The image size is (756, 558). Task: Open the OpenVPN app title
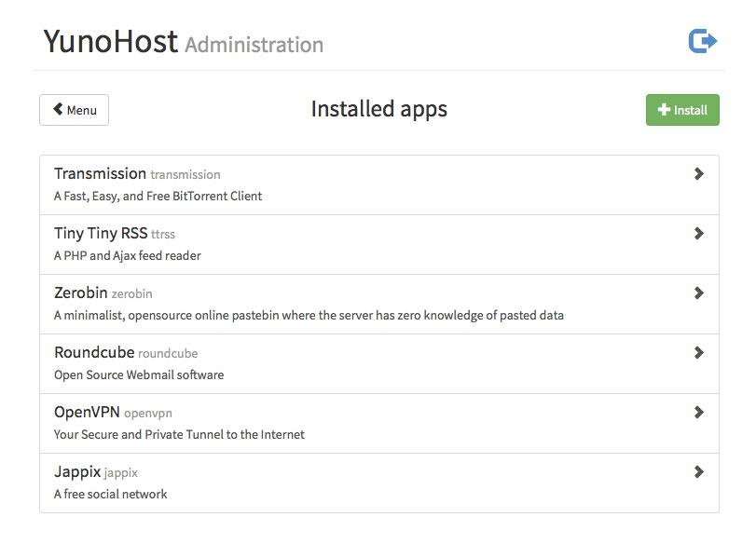pos(87,412)
